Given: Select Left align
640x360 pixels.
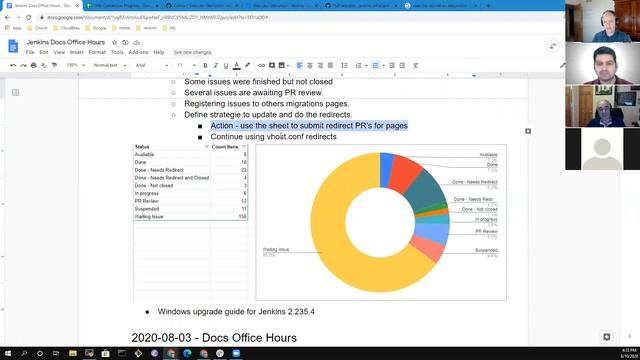Looking at the screenshot, I should tap(300, 65).
